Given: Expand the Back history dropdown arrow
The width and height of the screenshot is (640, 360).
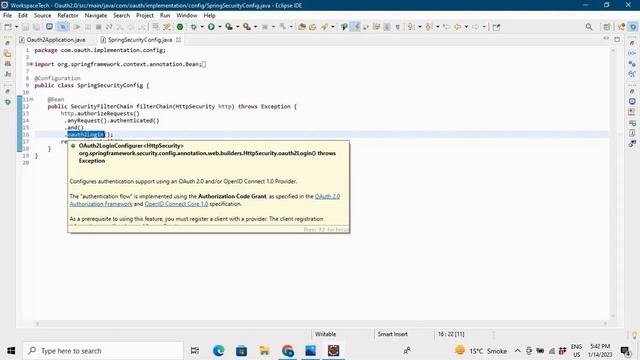Looking at the screenshot, I should click(466, 27).
